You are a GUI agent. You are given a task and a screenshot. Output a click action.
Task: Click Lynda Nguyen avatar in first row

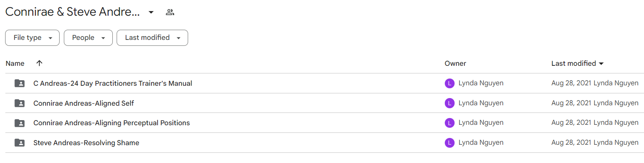[x=449, y=84]
